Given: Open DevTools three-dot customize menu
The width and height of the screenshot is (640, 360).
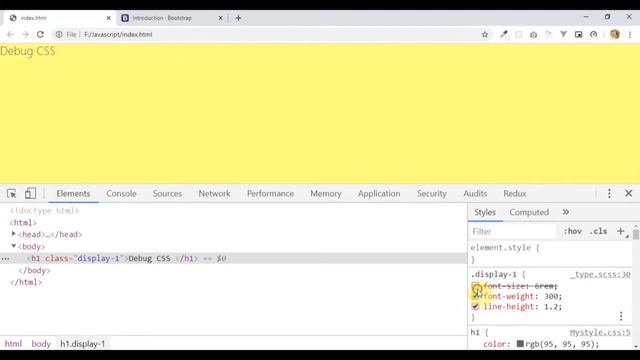Looking at the screenshot, I should pyautogui.click(x=609, y=193).
